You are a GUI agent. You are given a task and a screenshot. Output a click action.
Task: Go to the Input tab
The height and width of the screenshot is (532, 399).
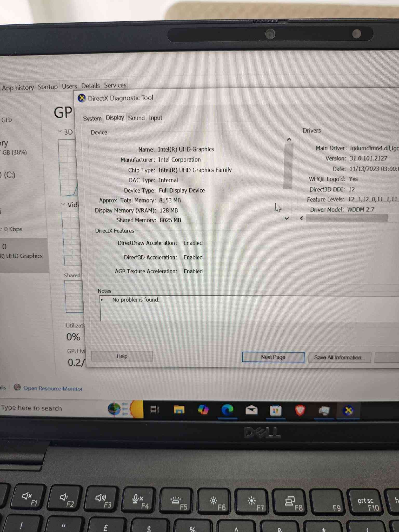point(155,118)
